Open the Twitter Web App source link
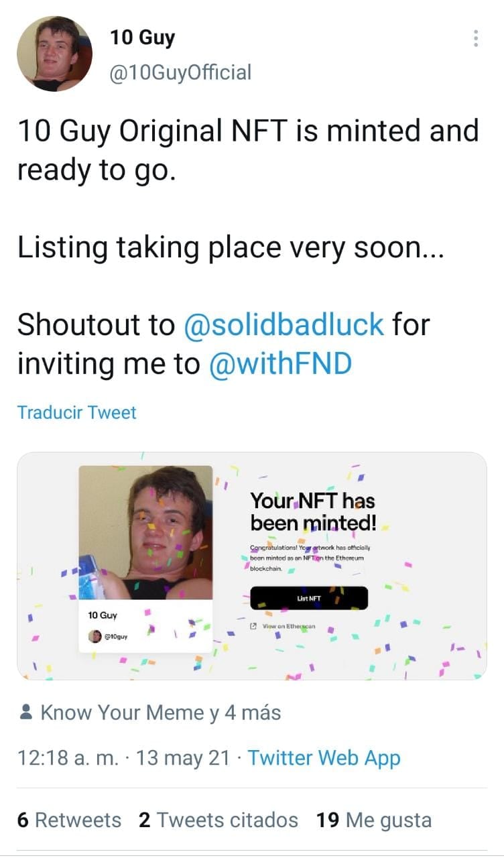Image resolution: width=504 pixels, height=858 pixels. (x=324, y=758)
